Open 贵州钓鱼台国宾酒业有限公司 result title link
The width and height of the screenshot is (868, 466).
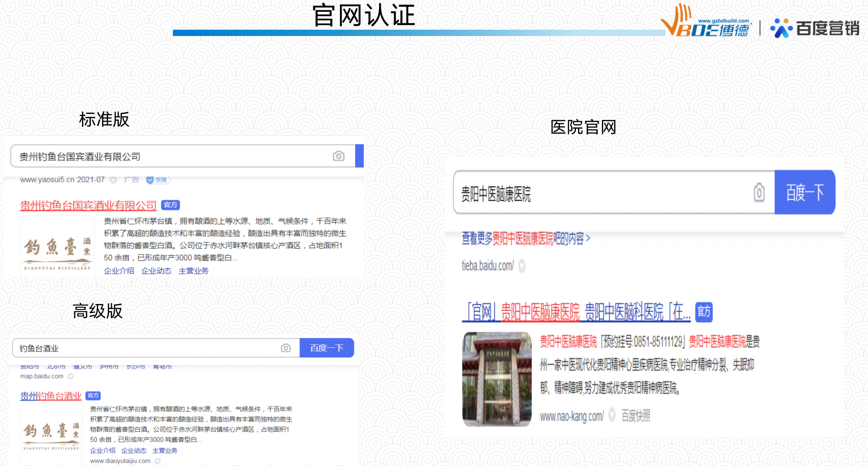[88, 206]
